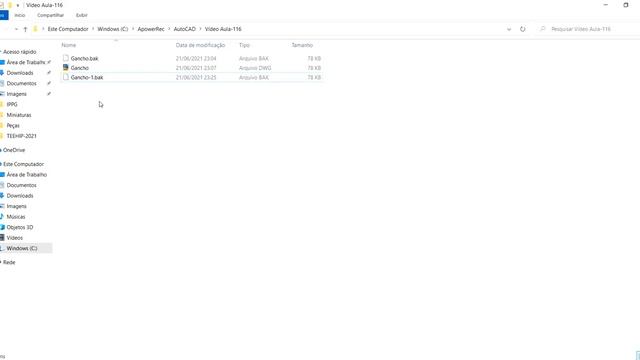This screenshot has width=640, height=360.
Task: Click the pin icon next to Downloads
Action: click(x=49, y=73)
